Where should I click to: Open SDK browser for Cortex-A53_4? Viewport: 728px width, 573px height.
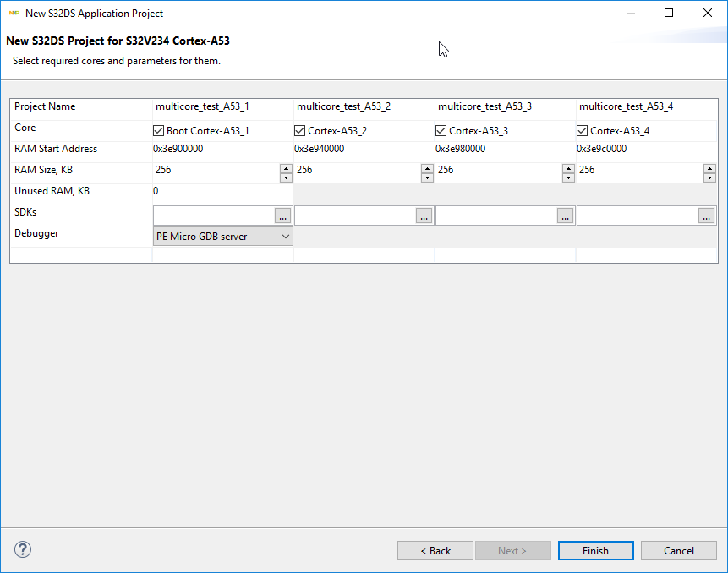click(x=706, y=216)
